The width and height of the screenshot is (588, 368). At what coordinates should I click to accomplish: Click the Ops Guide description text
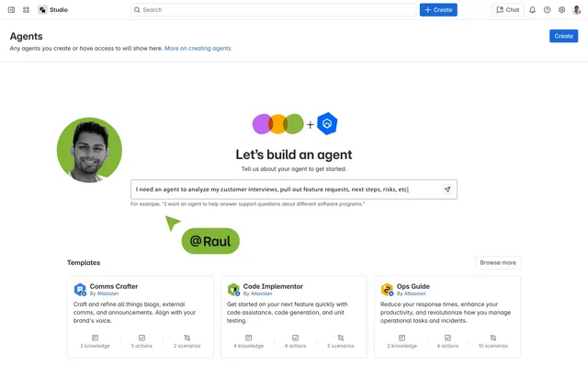tap(446, 313)
